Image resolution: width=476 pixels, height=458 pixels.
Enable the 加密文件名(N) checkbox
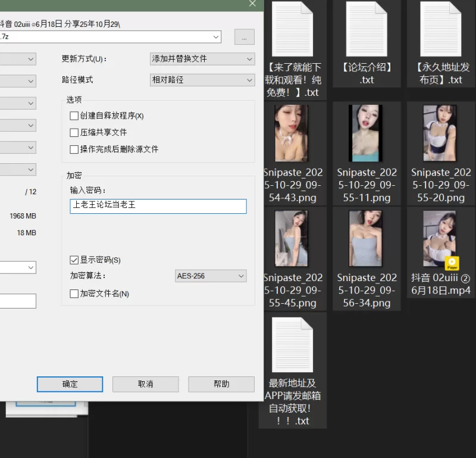pos(73,293)
